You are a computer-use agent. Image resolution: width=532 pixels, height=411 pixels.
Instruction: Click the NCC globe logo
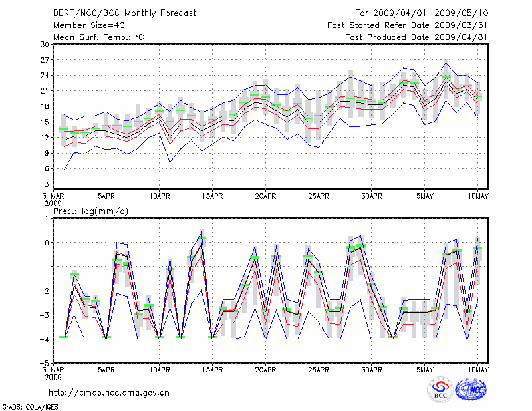tap(471, 390)
